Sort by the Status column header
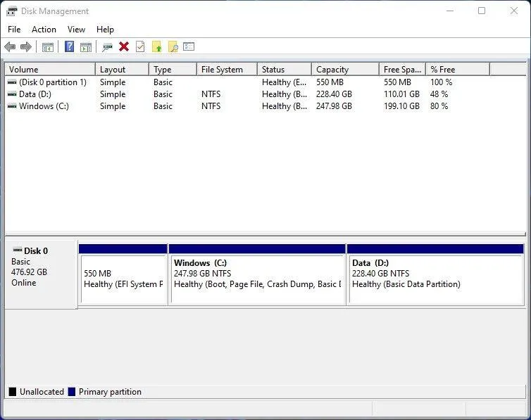This screenshot has width=531, height=420. pos(285,70)
